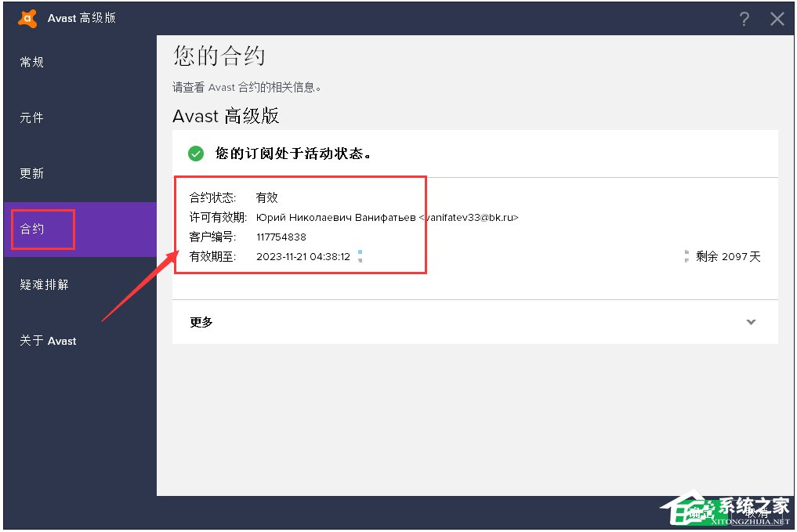Expand the 更多 section chevron
797x532 pixels.
(x=751, y=322)
